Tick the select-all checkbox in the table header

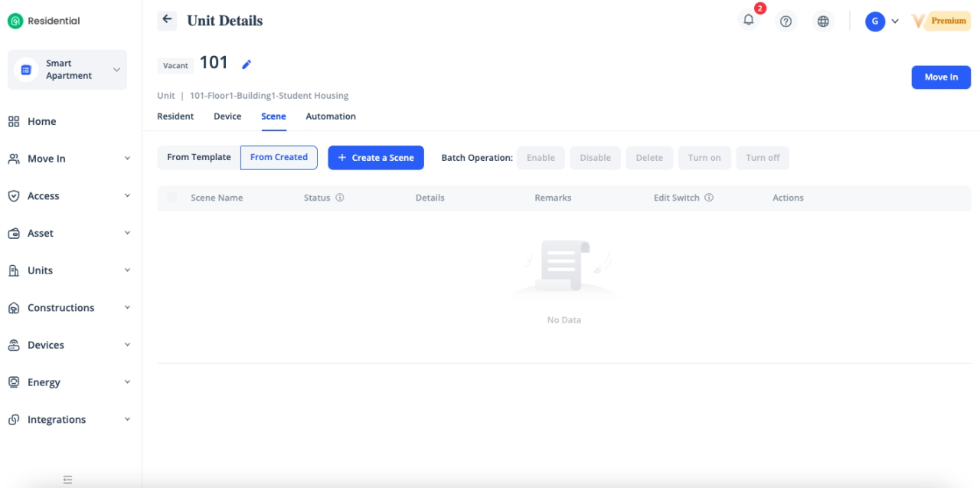pos(171,198)
